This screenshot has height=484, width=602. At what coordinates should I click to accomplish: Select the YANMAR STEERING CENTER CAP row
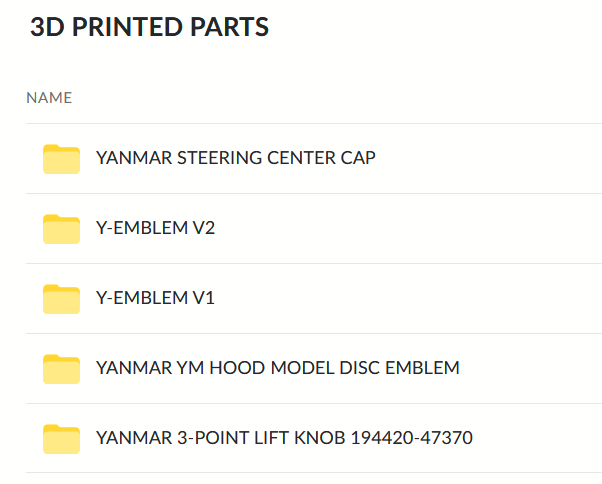[480, 159]
